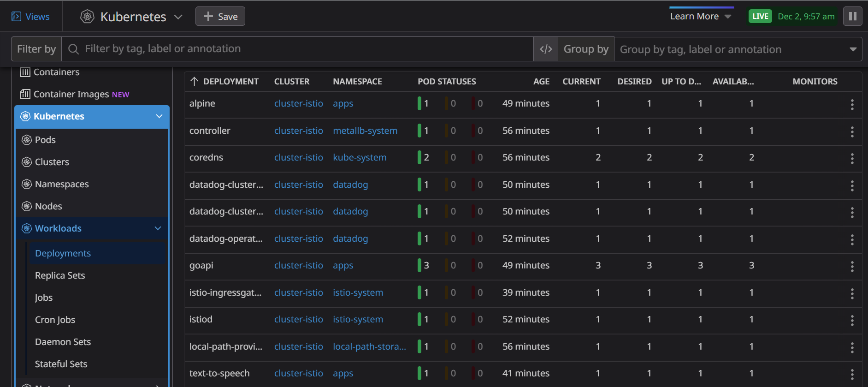Open the Group by dropdown arrow
This screenshot has width=868, height=387.
pos(853,49)
